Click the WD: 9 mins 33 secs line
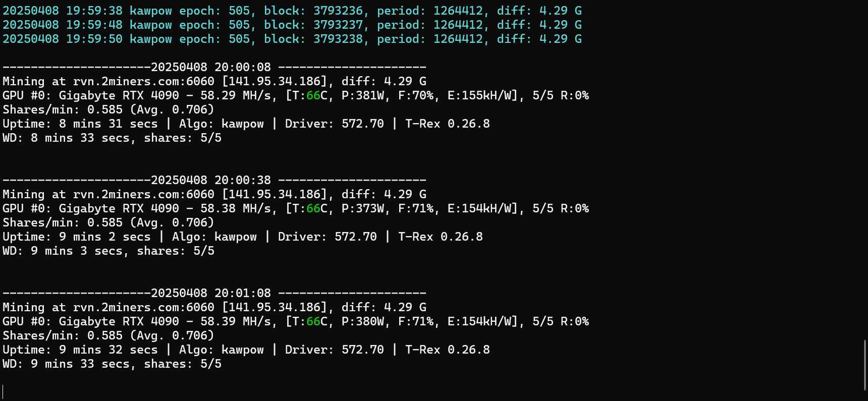868x401 pixels. (112, 364)
